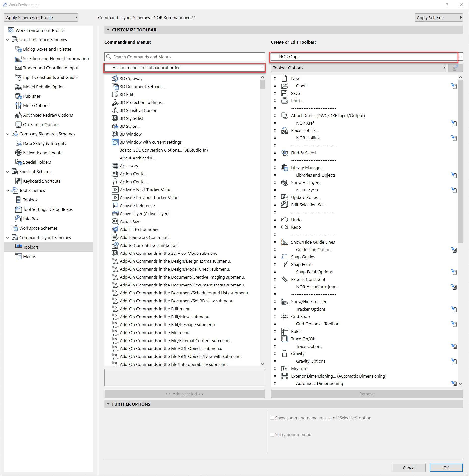This screenshot has height=476, width=469.
Task: Open Dialog Boxes and Palettes page
Action: pyautogui.click(x=47, y=49)
